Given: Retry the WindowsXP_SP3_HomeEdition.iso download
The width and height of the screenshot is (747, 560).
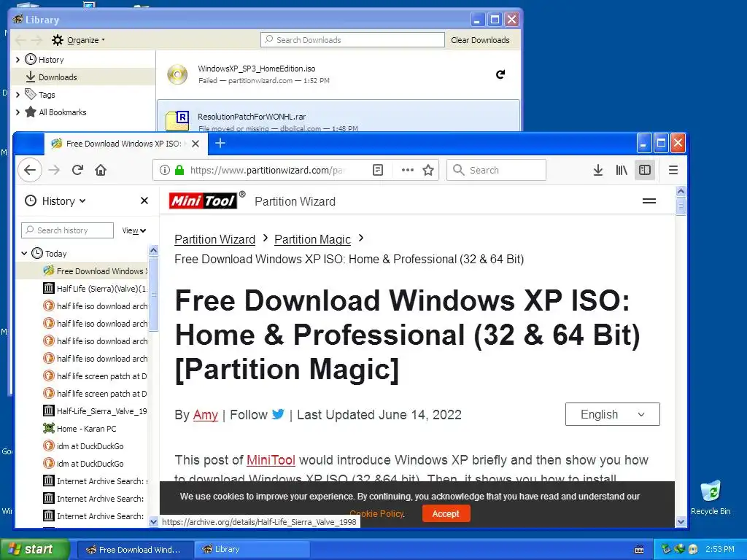Looking at the screenshot, I should coord(500,74).
